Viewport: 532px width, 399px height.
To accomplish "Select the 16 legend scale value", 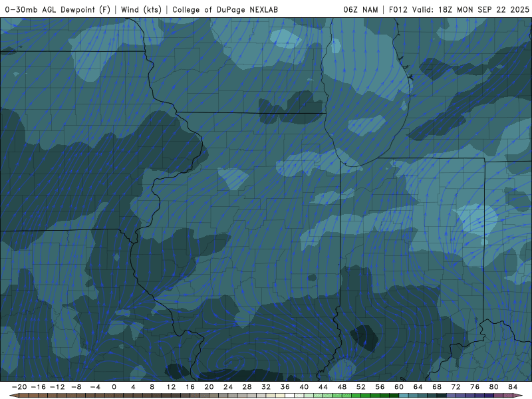I will coord(190,387).
